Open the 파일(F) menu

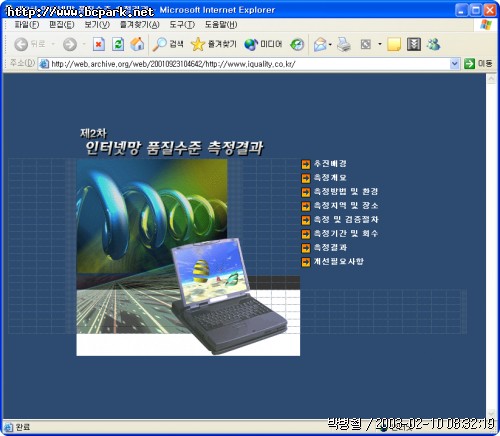[x=27, y=25]
